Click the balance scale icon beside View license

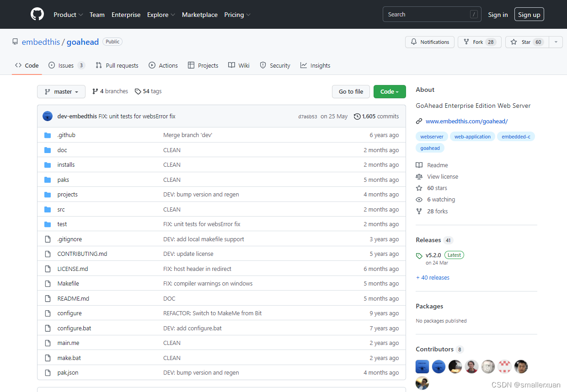click(x=419, y=177)
